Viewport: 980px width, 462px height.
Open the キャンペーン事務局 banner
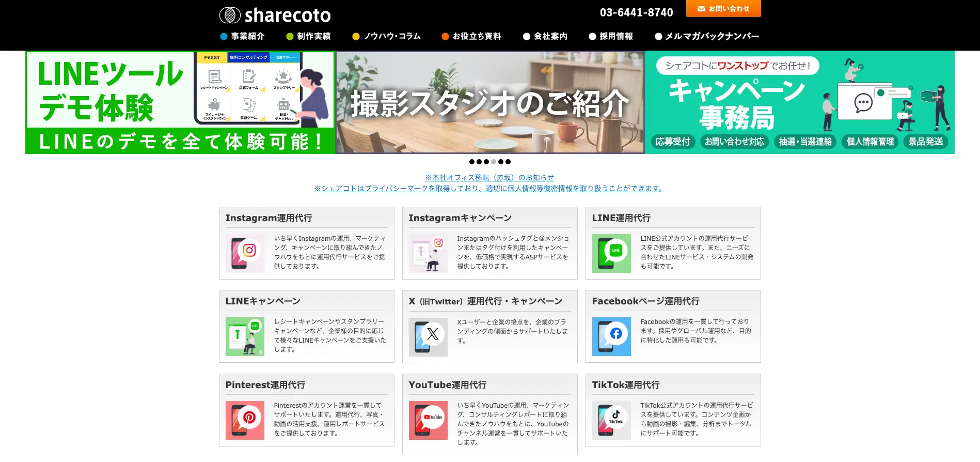tap(800, 102)
